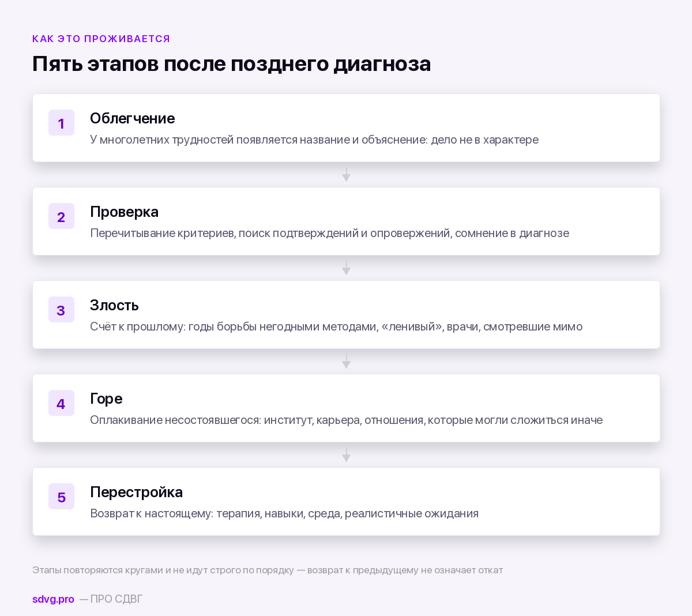This screenshot has height=616, width=692.
Task: Click description "Перечитывание критериев, поиск подтверждений…"
Action: [329, 233]
